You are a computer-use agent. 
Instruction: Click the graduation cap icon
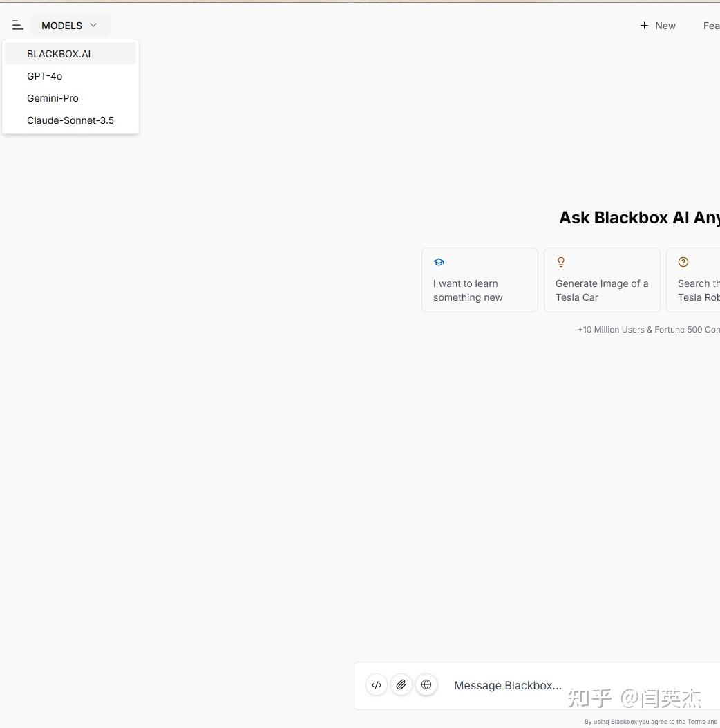pyautogui.click(x=439, y=262)
